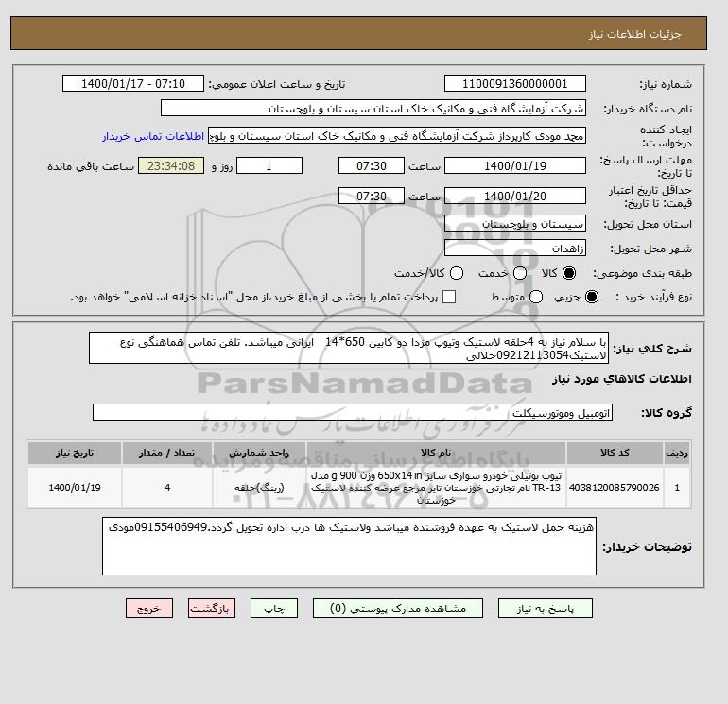
Task: Click the تعداد / مقدار column header
Action: tap(167, 453)
